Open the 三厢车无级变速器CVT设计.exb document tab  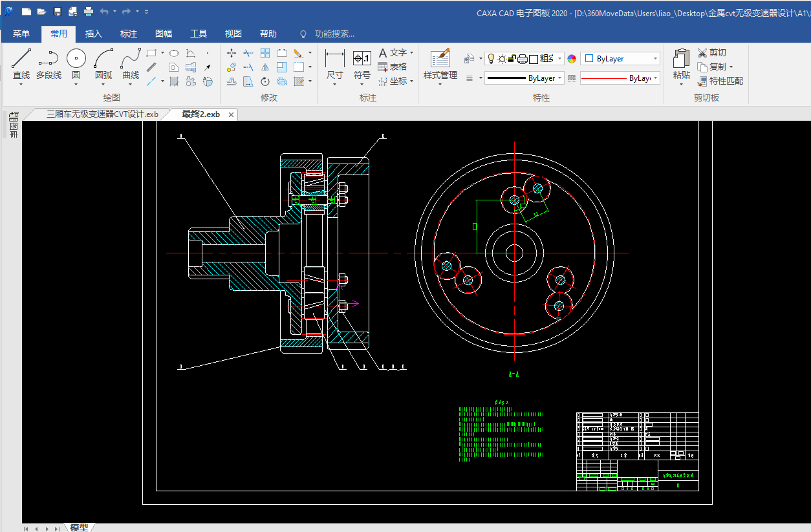(x=102, y=114)
